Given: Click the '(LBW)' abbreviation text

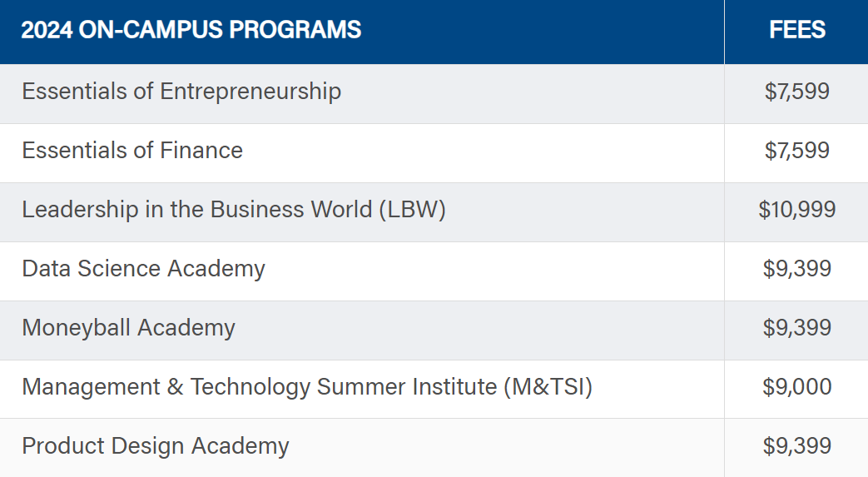Looking at the screenshot, I should [x=413, y=210].
